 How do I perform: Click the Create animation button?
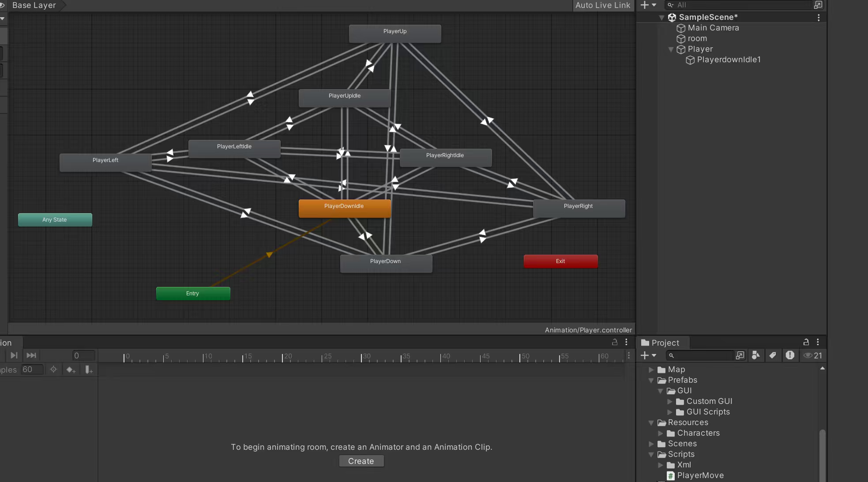coord(361,461)
